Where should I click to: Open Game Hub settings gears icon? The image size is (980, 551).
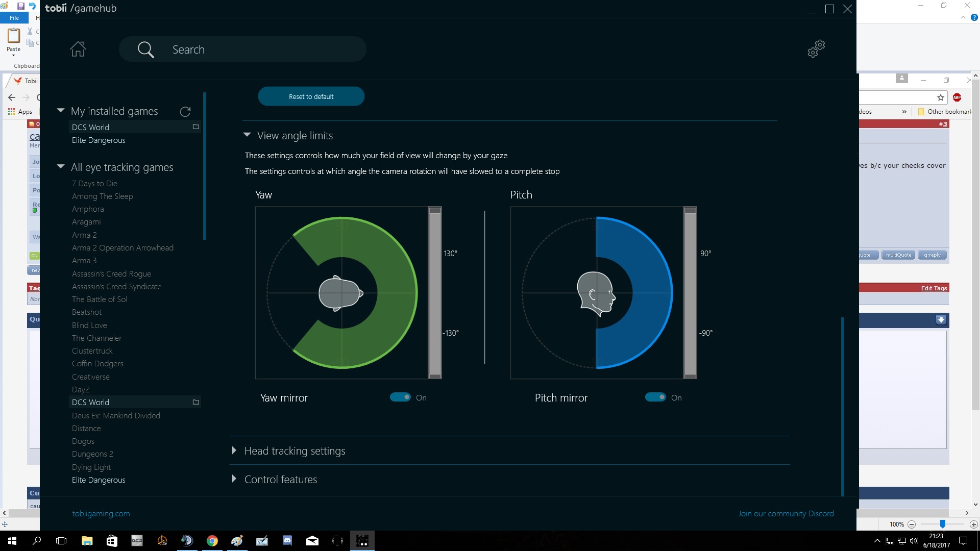tap(816, 49)
